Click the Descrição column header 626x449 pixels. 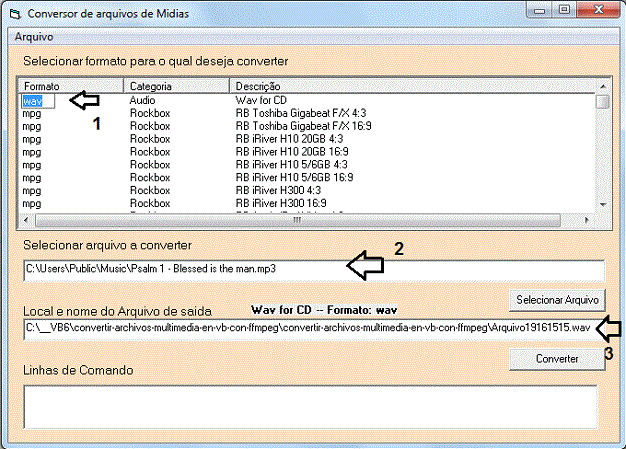click(x=412, y=86)
